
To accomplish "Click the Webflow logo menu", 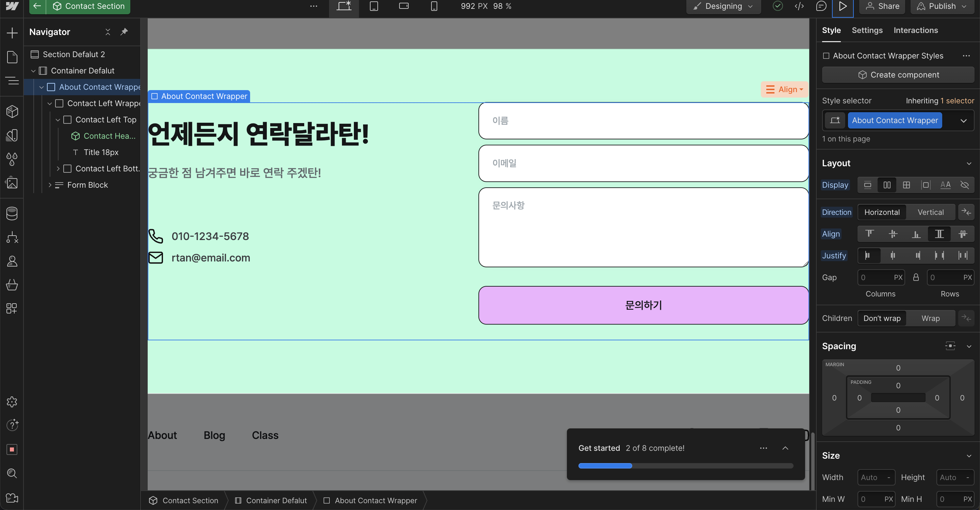I will click(x=12, y=6).
